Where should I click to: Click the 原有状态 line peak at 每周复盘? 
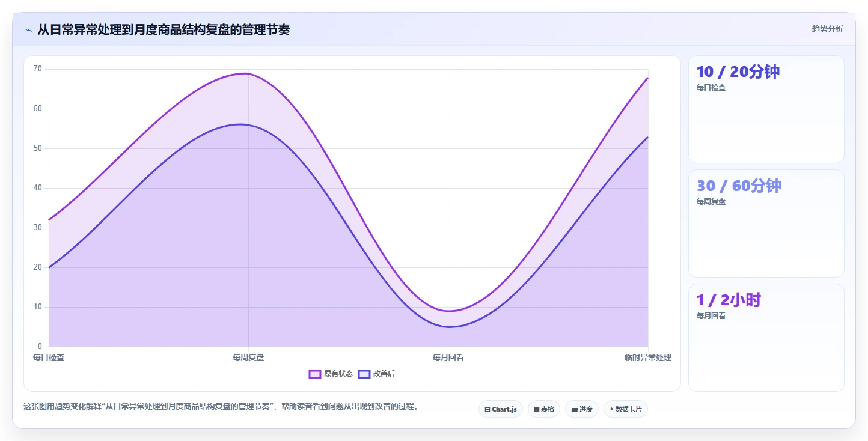pos(247,73)
